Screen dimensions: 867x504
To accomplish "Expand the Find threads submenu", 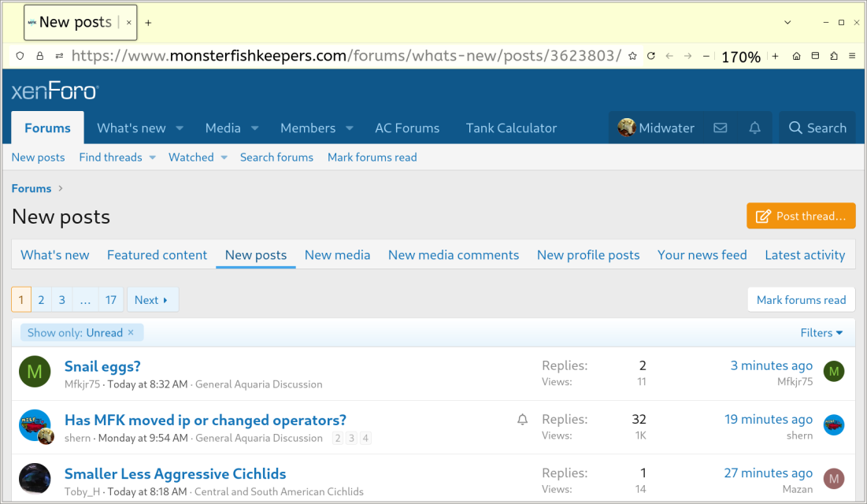I will [x=153, y=157].
